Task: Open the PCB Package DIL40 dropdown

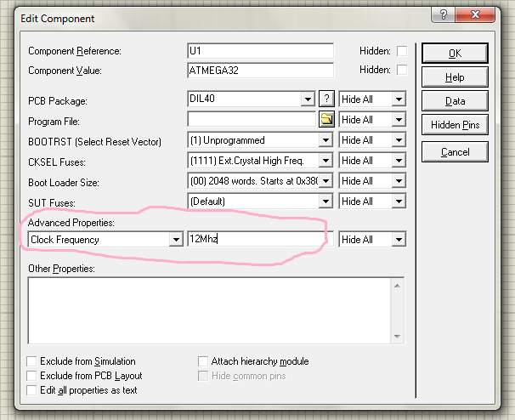Action: (308, 99)
